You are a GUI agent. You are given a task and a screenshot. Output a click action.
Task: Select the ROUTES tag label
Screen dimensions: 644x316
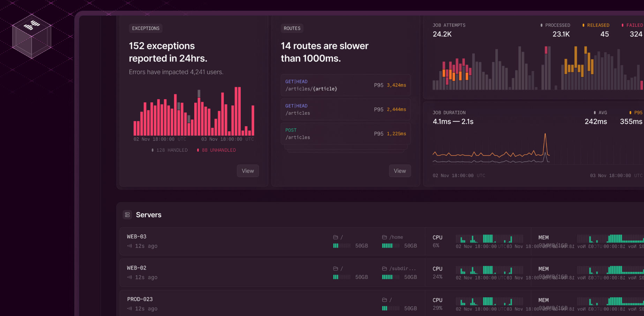pos(292,28)
